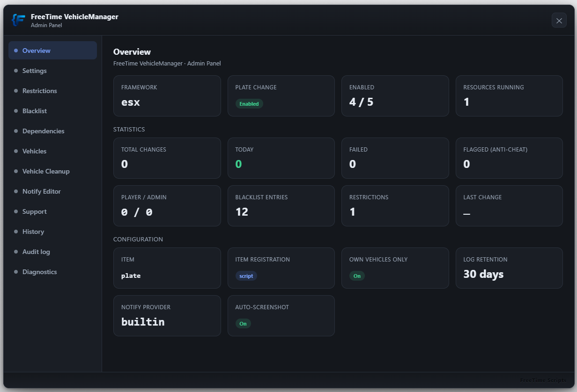Close the admin panel with the X button
Image resolution: width=577 pixels, height=392 pixels.
(559, 21)
